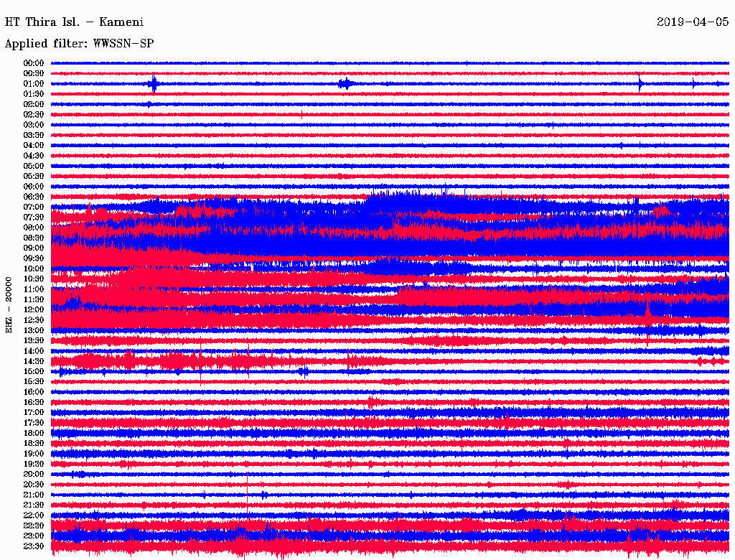Click the 11:00 time label
This screenshot has width=735, height=560.
pos(34,289)
